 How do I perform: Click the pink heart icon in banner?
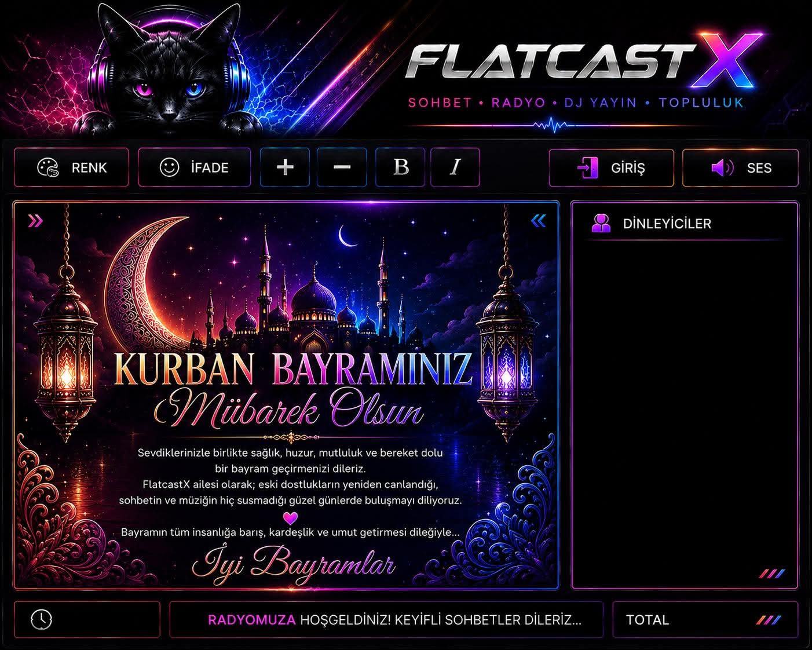[x=290, y=518]
